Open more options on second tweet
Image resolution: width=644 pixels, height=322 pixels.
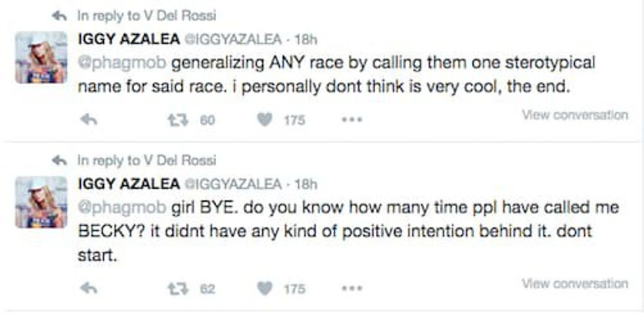coord(352,288)
